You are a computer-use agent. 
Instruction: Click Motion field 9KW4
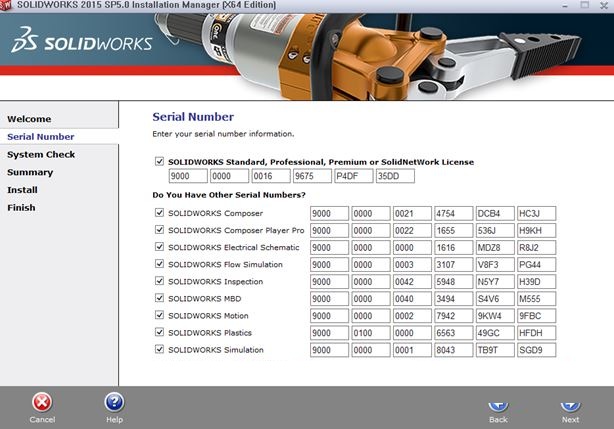495,316
